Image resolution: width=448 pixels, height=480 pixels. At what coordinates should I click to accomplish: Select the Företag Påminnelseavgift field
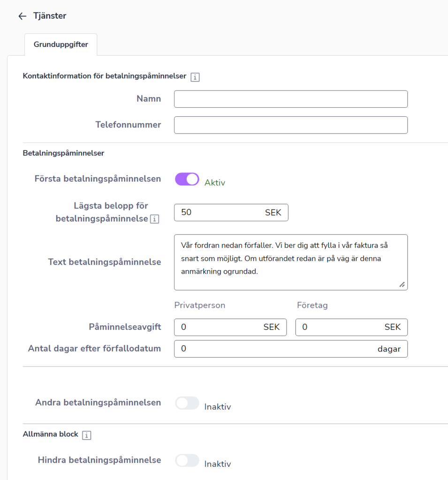pos(351,327)
